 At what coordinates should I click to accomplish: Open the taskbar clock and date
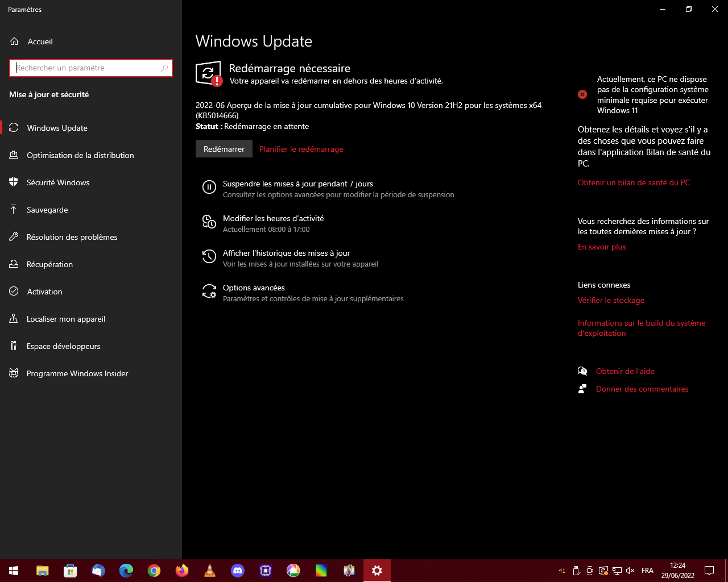[678, 571]
